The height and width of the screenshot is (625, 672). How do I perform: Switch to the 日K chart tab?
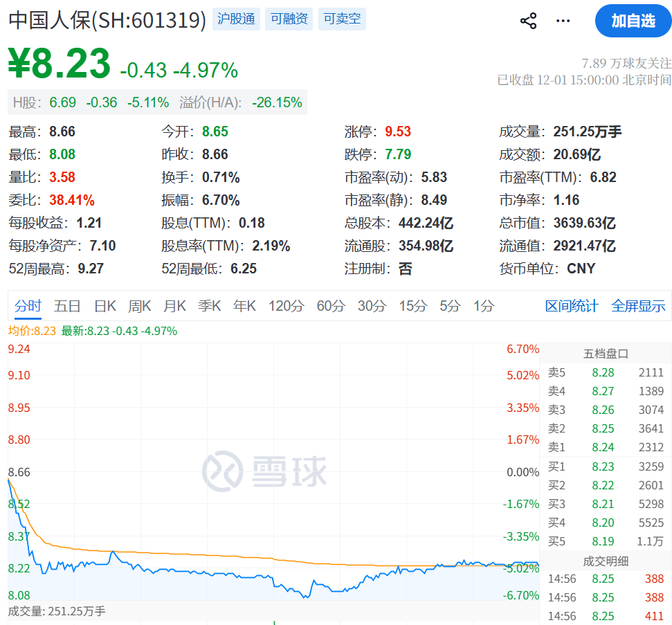pyautogui.click(x=104, y=306)
